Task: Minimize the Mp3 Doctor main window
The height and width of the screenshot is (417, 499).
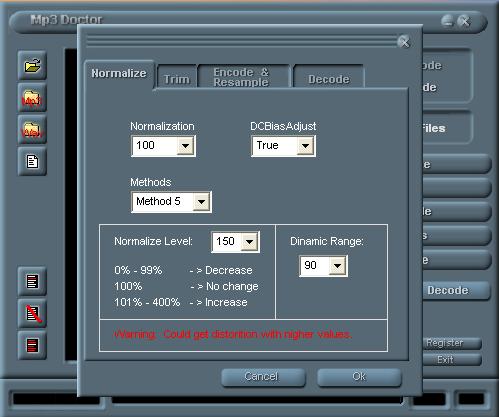Action: (447, 21)
